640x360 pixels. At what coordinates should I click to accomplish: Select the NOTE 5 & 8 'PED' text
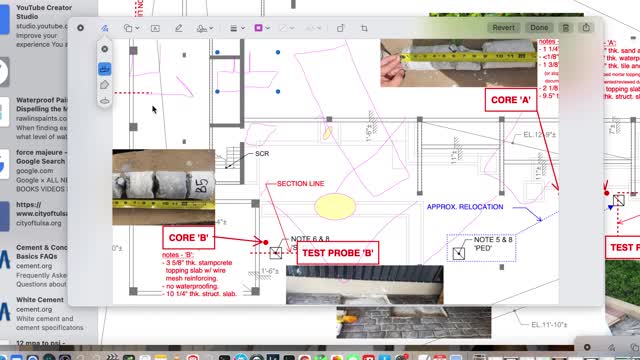[493, 244]
